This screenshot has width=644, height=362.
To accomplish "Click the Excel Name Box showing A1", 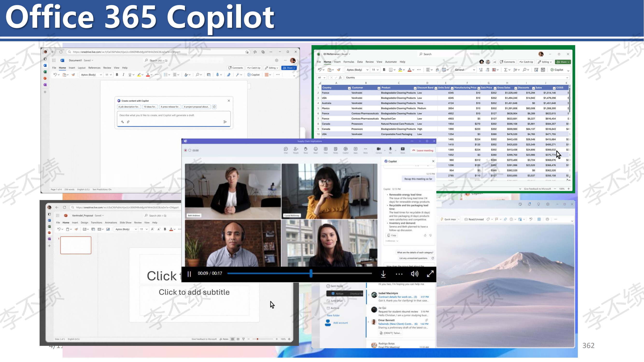I will pos(321,78).
